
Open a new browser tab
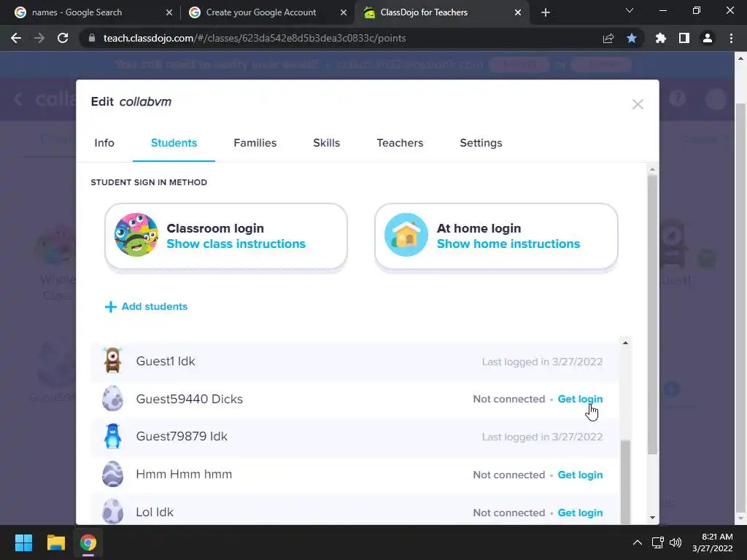point(546,12)
